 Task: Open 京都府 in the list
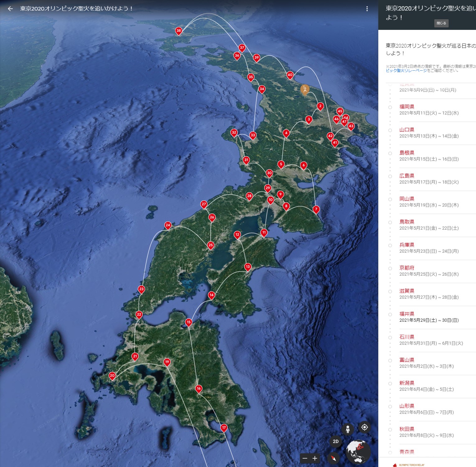point(407,268)
